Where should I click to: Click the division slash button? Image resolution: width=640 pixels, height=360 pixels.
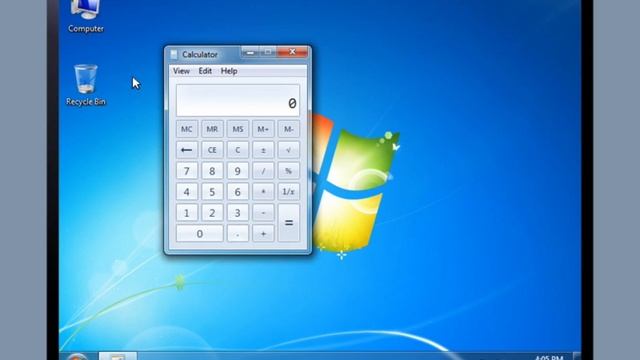pos(263,171)
